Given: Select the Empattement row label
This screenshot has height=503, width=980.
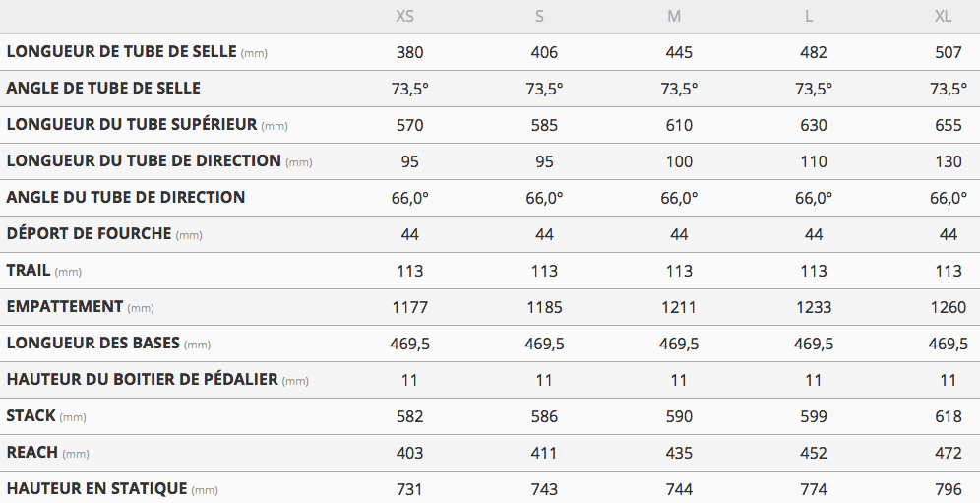Looking at the screenshot, I should [x=65, y=307].
